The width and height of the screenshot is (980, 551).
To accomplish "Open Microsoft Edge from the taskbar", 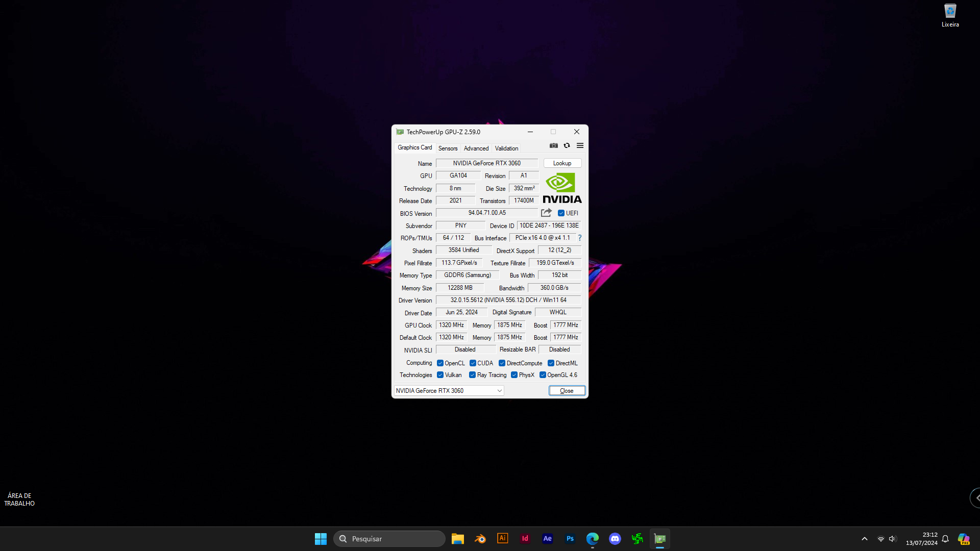I will pos(592,539).
